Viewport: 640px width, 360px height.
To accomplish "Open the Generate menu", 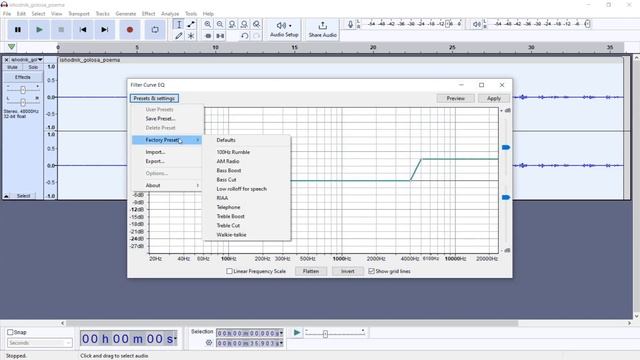I will coord(126,13).
